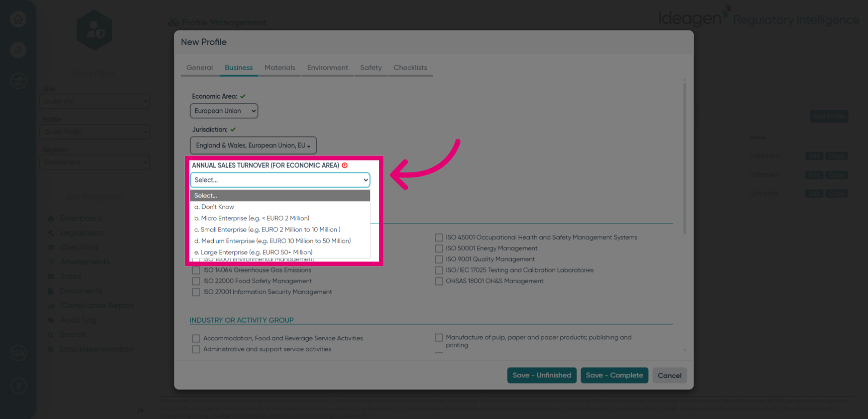Click the Stop Impersonation navigation icon
Viewport: 868px width, 419px height.
coord(51,349)
